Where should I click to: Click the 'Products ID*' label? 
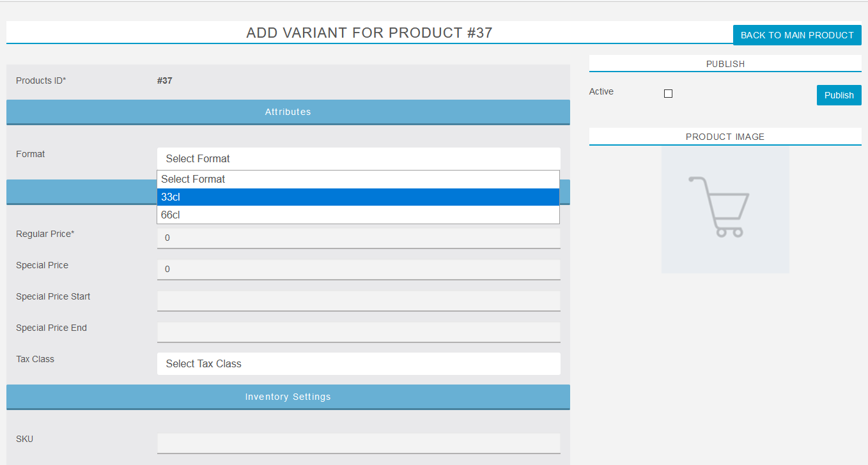41,80
